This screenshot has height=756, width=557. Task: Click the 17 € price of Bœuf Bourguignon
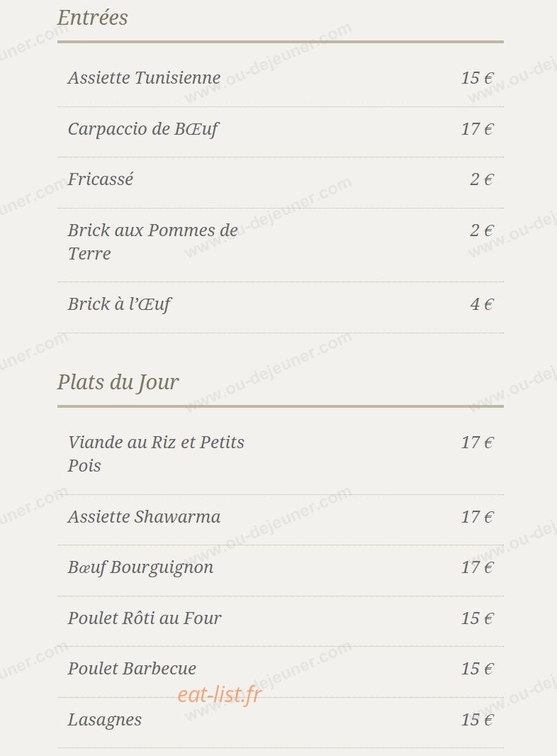[478, 567]
